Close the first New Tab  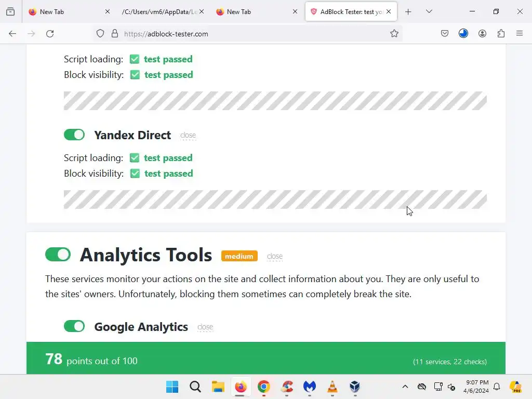click(x=108, y=11)
